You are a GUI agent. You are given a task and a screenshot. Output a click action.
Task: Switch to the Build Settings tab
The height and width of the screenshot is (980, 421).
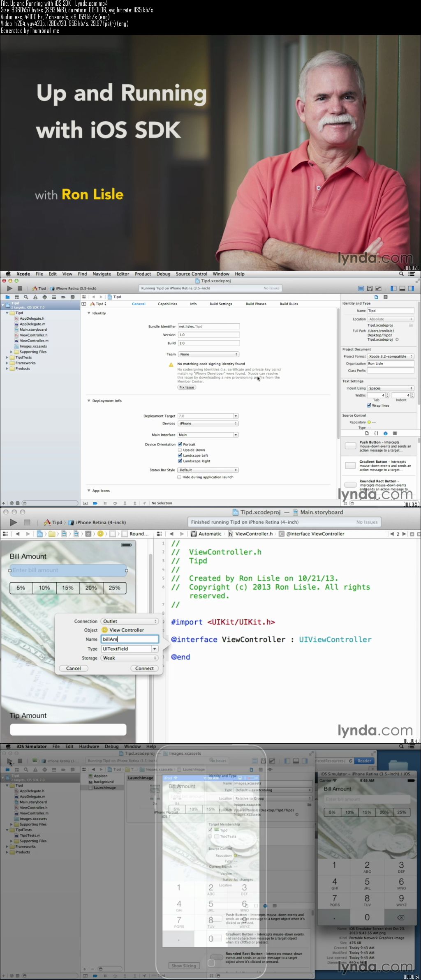tap(221, 304)
